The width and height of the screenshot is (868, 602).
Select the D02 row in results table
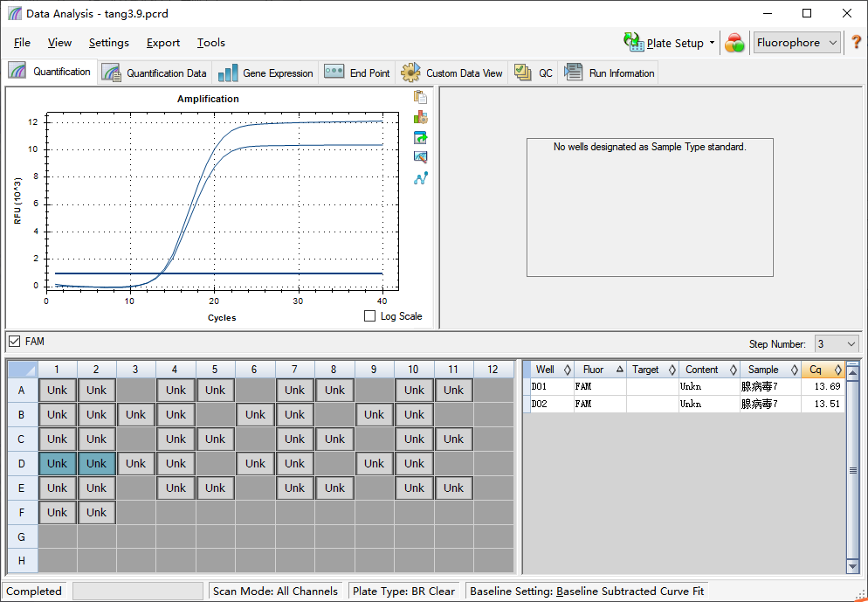coord(685,404)
